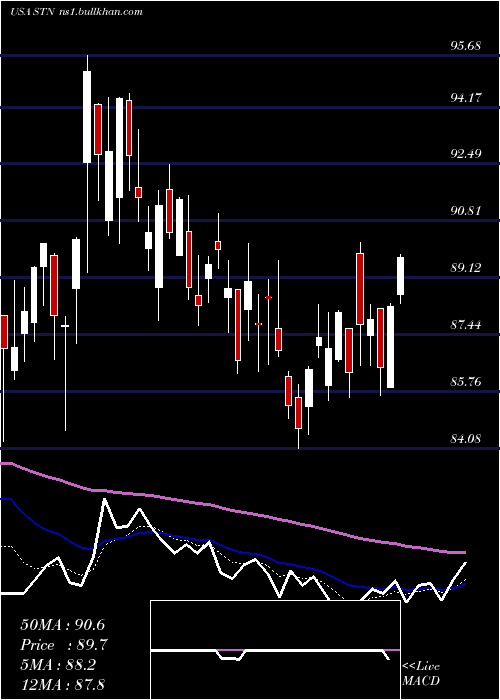500x700 pixels.
Task: Click the 94.17 price axis label
Action: (x=466, y=97)
